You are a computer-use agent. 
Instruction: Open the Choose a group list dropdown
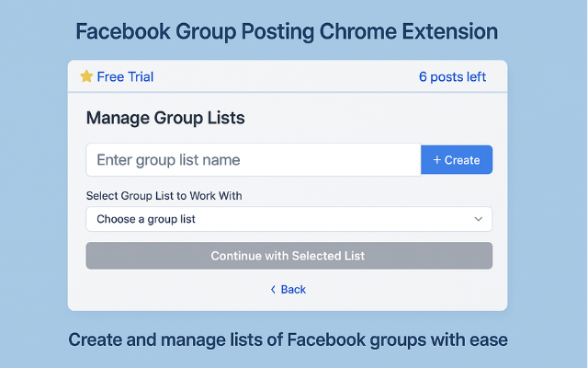pos(289,219)
